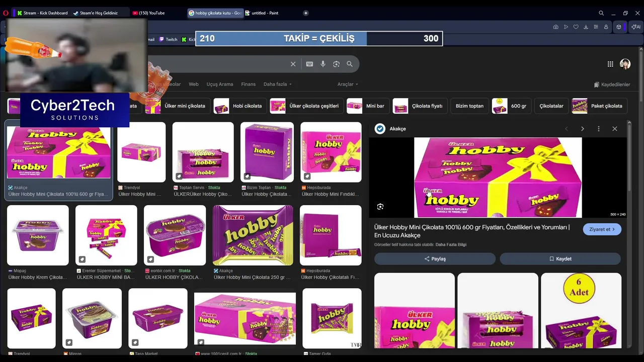The image size is (644, 362).
Task: Open a new browser tab
Action: tap(306, 13)
